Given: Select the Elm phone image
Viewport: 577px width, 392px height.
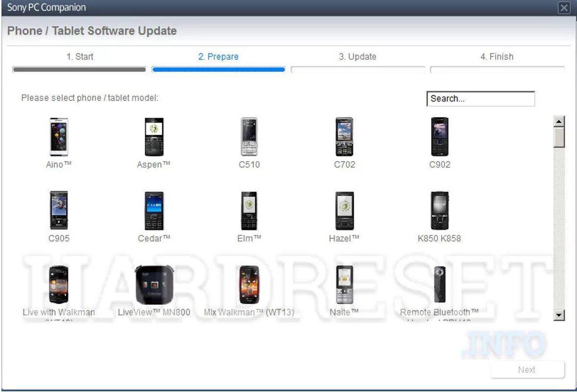Looking at the screenshot, I should coord(249,211).
